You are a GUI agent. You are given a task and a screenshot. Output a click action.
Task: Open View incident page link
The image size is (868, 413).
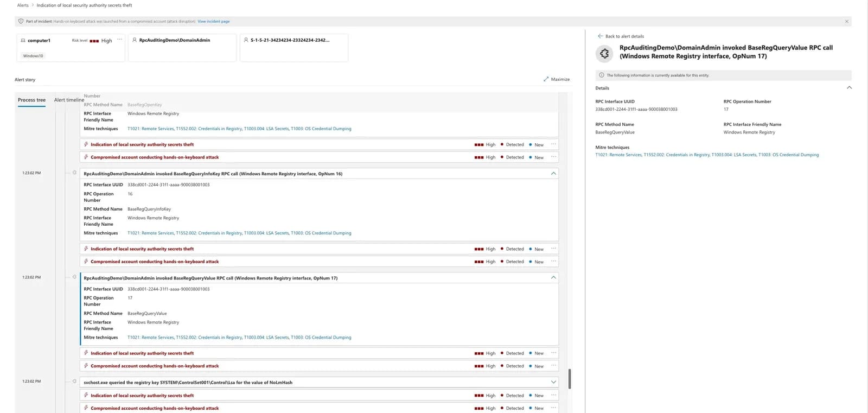point(213,21)
